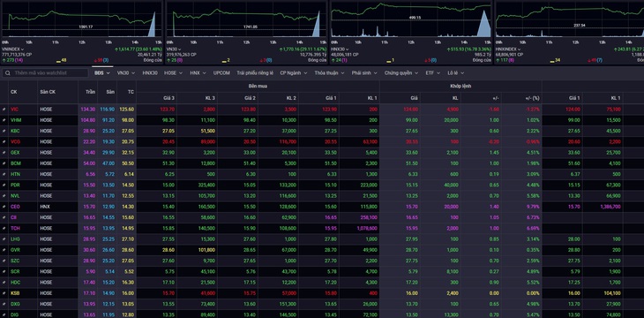Viewport: 644px width, 318px height.
Task: Expand the Phái sinh dropdown
Action: pos(363,72)
